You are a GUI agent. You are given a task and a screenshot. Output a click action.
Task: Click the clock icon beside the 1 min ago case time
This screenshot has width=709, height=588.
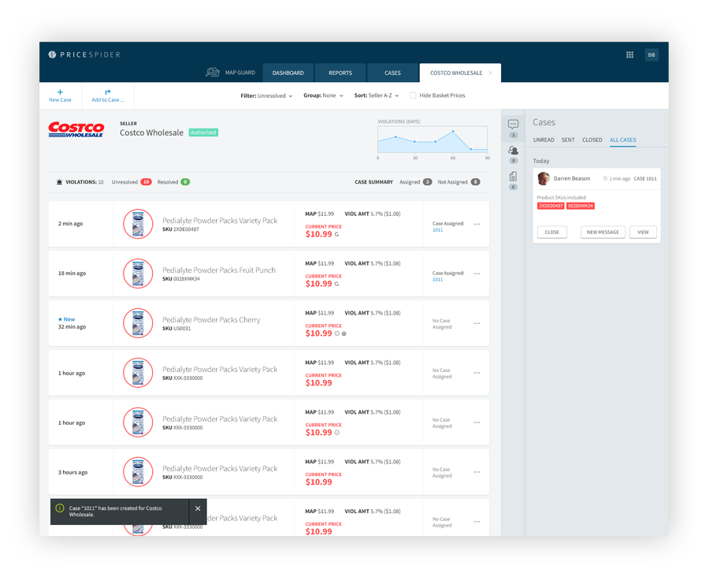pyautogui.click(x=605, y=179)
